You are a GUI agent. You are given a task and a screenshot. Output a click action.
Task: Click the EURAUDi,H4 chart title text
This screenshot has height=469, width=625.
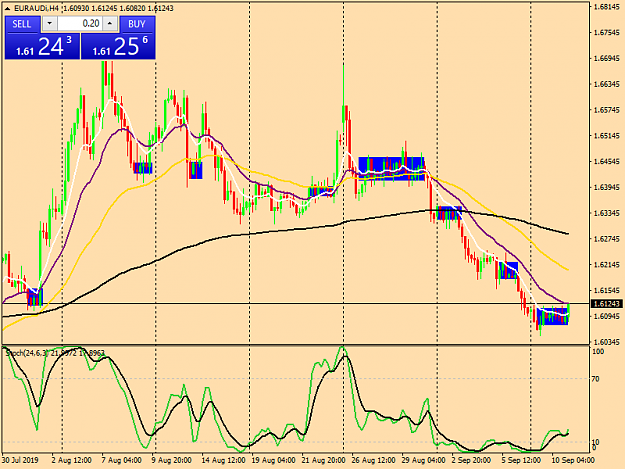(37, 8)
